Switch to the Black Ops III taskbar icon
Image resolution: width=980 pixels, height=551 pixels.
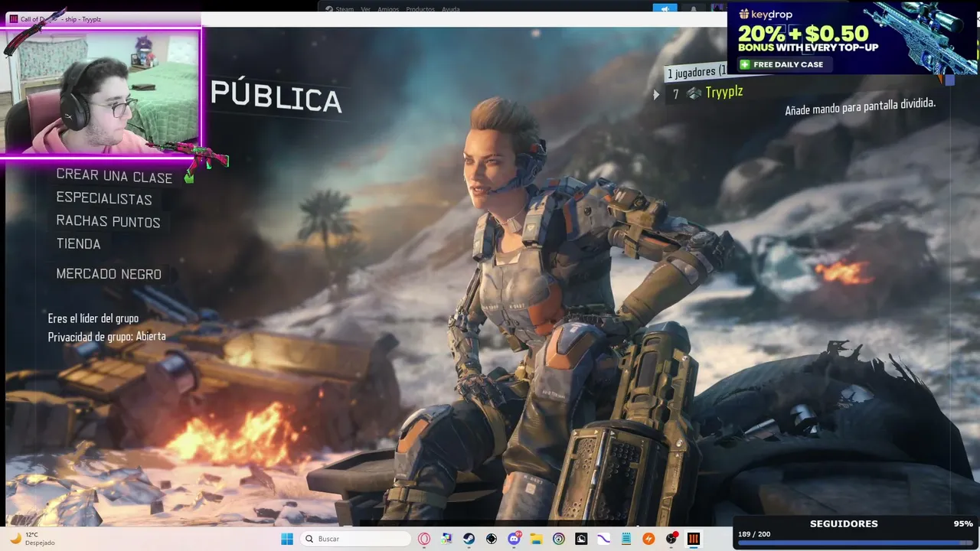click(694, 539)
